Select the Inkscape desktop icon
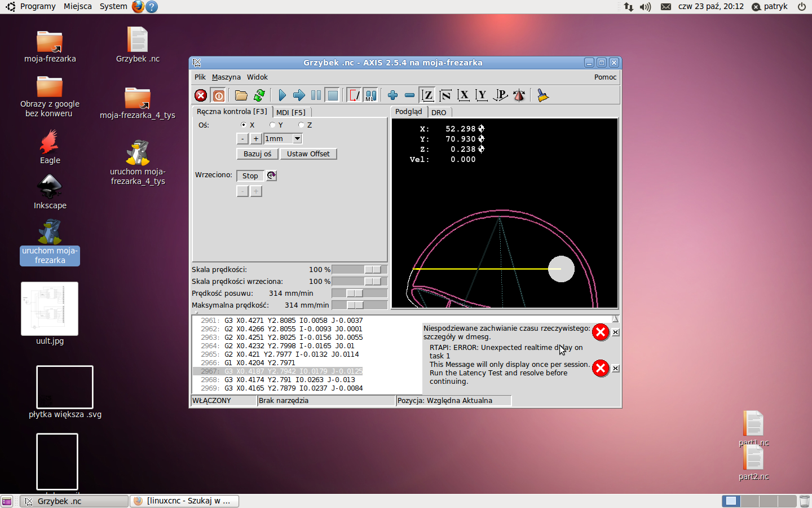Image resolution: width=812 pixels, height=508 pixels. 50,192
